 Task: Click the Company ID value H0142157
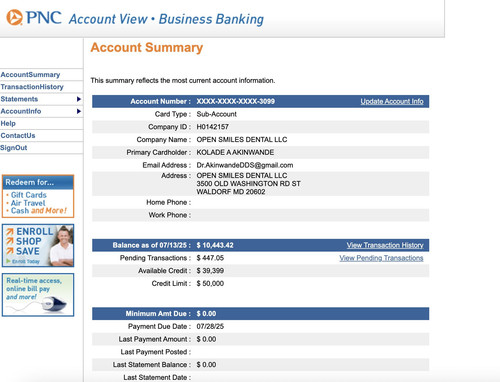click(x=212, y=127)
